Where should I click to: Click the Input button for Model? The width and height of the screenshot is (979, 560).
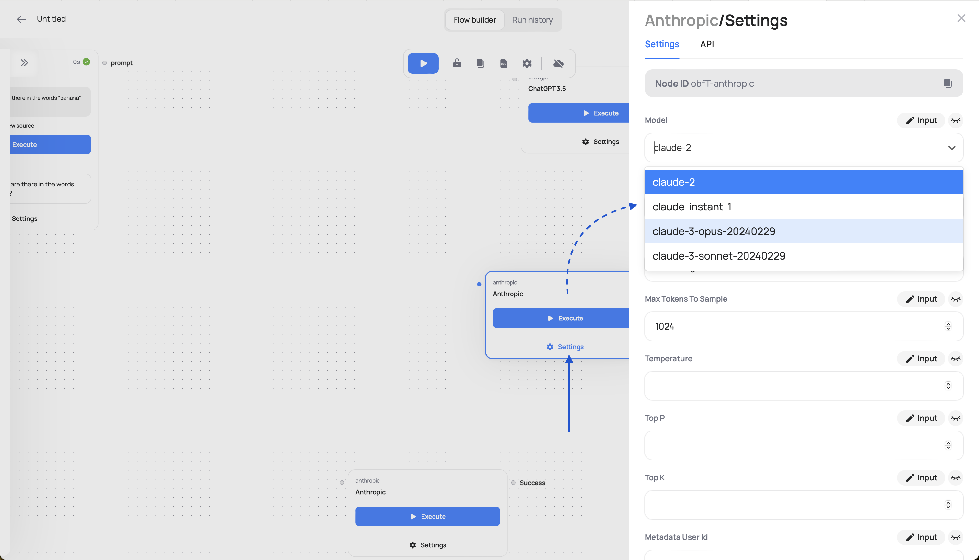[x=921, y=120]
